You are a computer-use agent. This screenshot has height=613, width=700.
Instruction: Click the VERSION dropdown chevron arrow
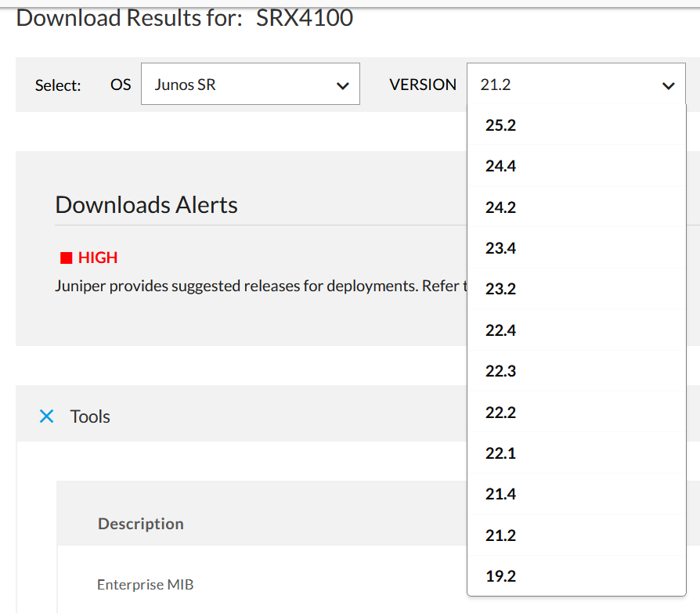669,85
